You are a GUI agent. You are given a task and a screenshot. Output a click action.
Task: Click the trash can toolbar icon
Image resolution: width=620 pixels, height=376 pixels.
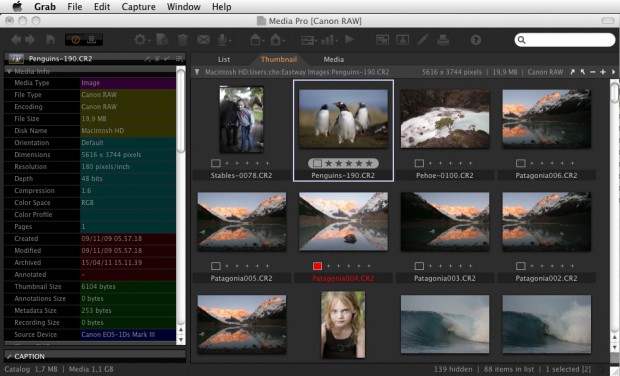(183, 40)
